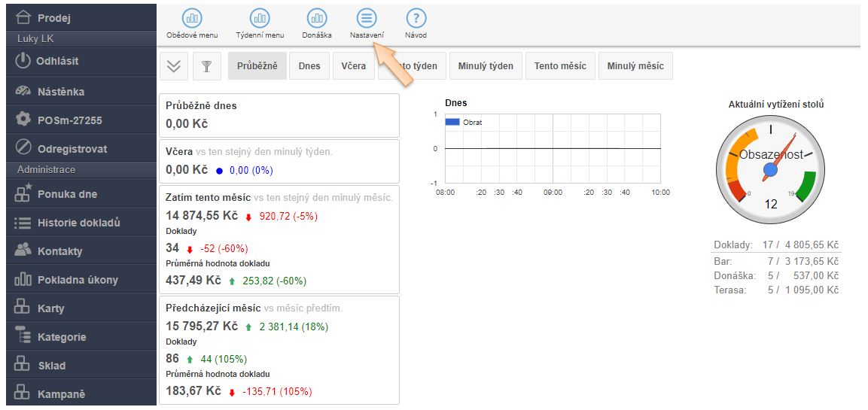Expand the double-chevron collapse button
This screenshot has width=868, height=410.
tap(174, 66)
